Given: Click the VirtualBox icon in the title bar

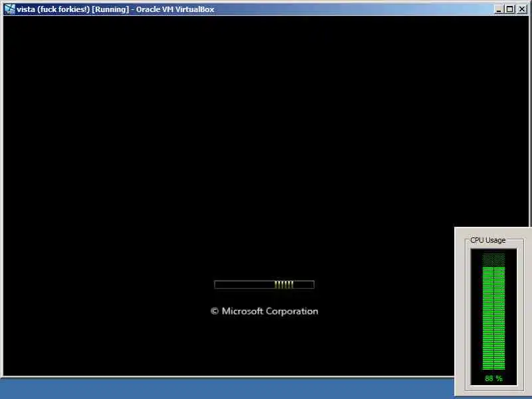Looking at the screenshot, I should pyautogui.click(x=10, y=9).
